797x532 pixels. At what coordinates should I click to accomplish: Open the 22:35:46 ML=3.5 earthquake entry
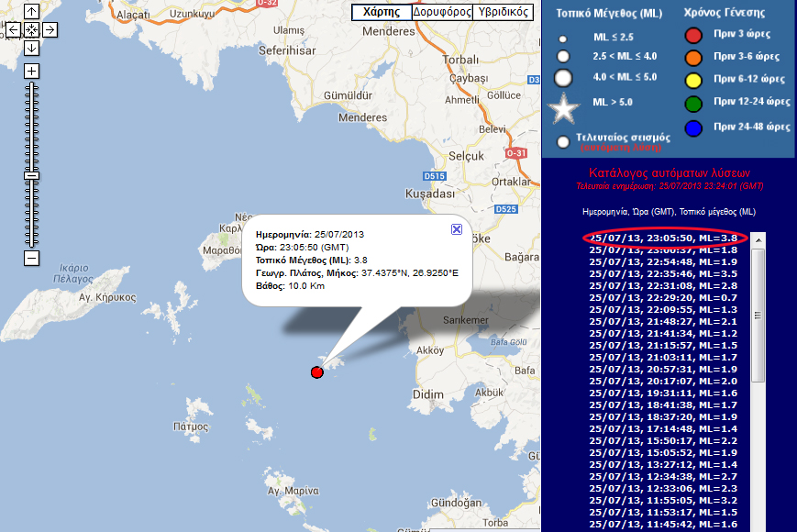click(x=662, y=273)
